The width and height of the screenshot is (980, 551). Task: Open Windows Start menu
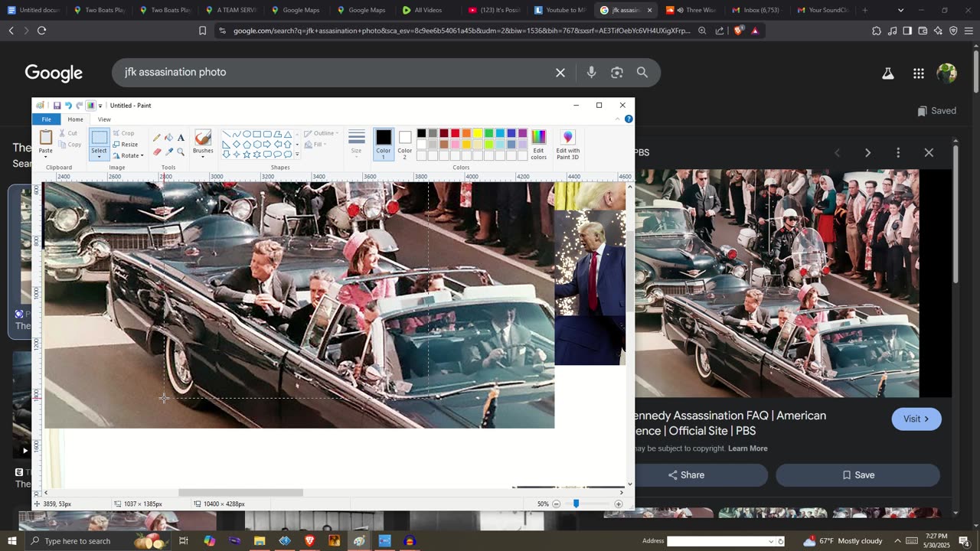[x=12, y=541]
